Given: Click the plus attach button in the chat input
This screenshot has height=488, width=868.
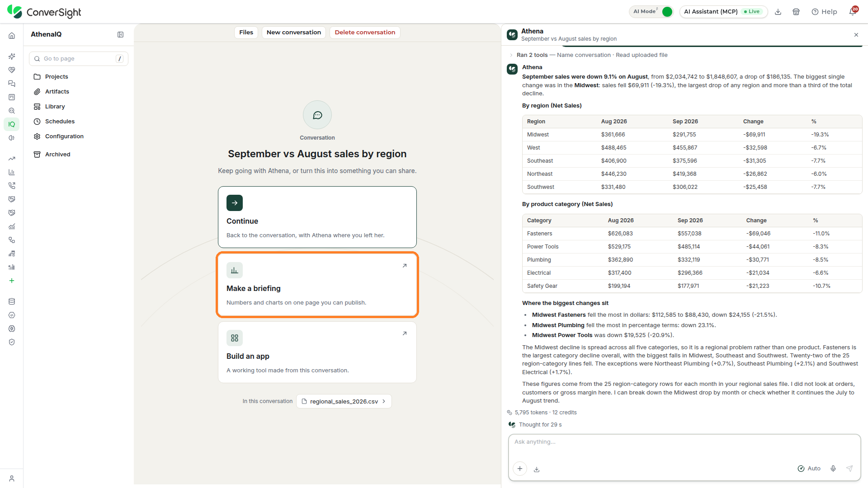Looking at the screenshot, I should 520,469.
